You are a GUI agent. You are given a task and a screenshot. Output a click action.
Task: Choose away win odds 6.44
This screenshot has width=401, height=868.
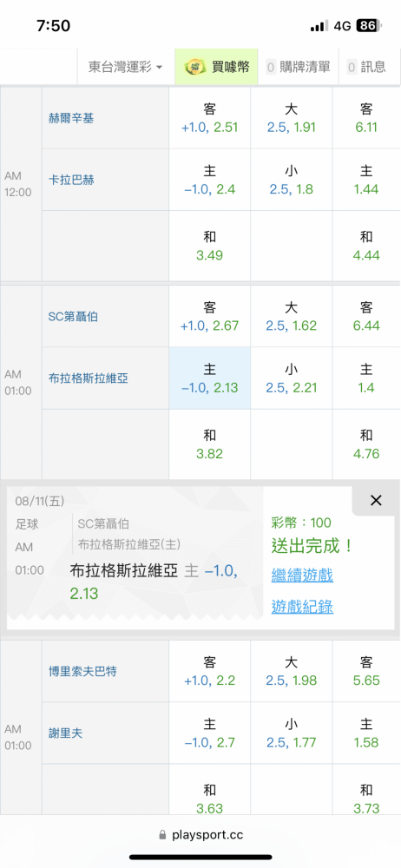pyautogui.click(x=366, y=316)
